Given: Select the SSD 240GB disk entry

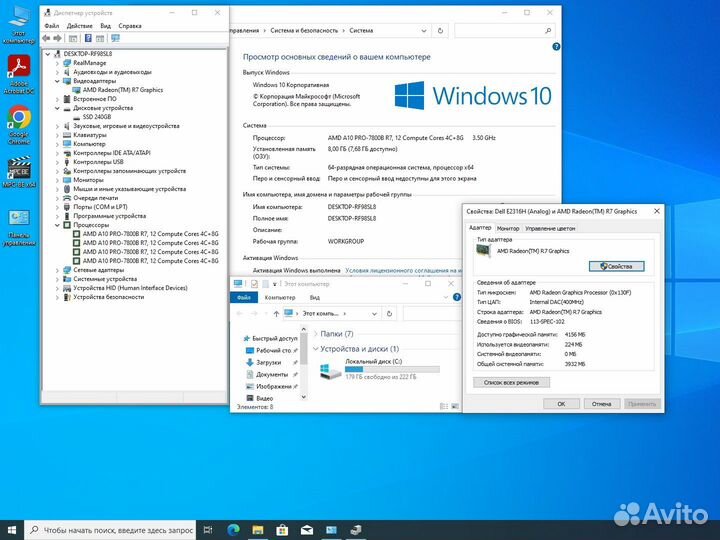Looking at the screenshot, I should click(x=97, y=117).
